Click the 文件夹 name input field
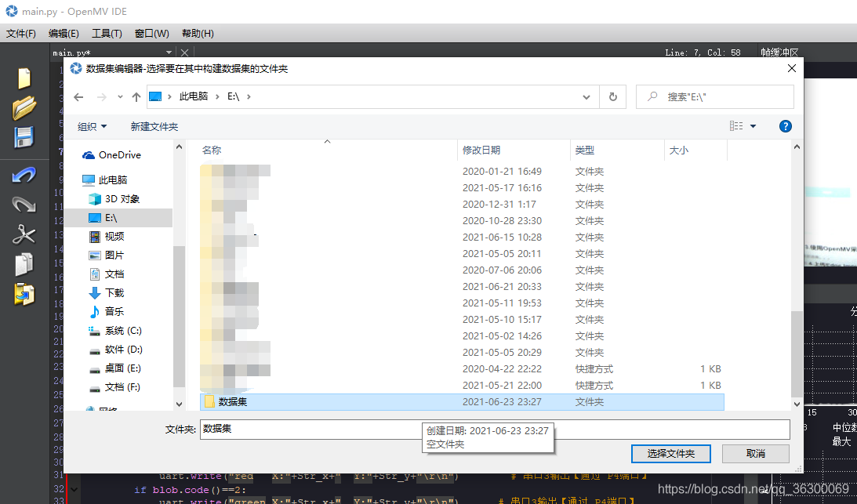This screenshot has width=857, height=504. pos(495,429)
